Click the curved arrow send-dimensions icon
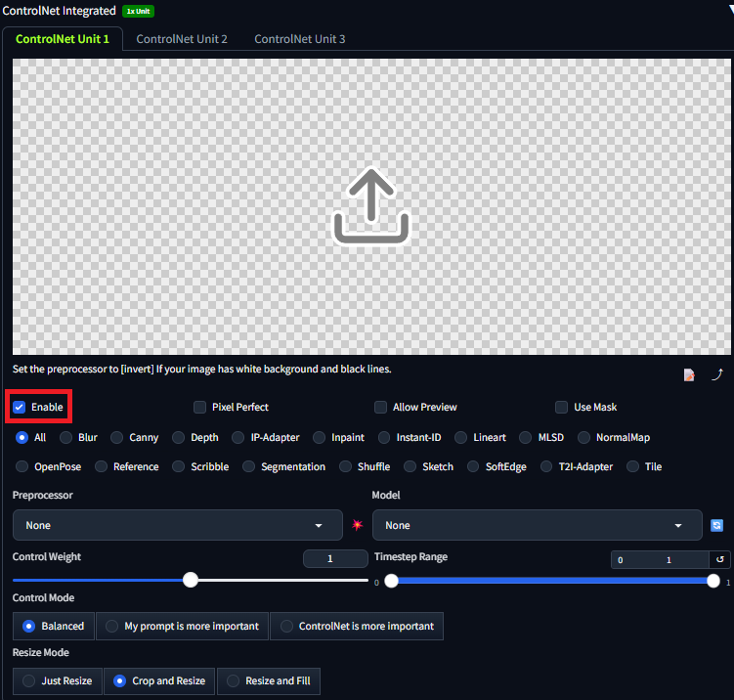This screenshot has width=734, height=700. pos(716,374)
